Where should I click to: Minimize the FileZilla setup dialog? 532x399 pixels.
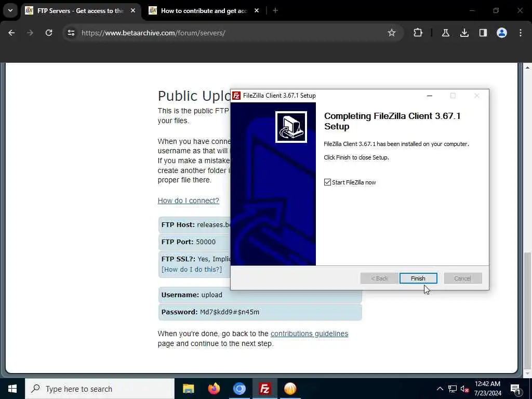[x=430, y=96]
